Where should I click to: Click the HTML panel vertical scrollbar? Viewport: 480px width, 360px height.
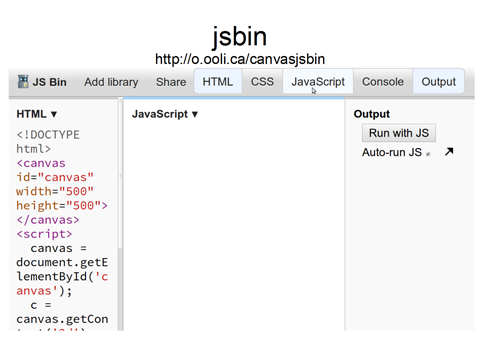(x=120, y=213)
